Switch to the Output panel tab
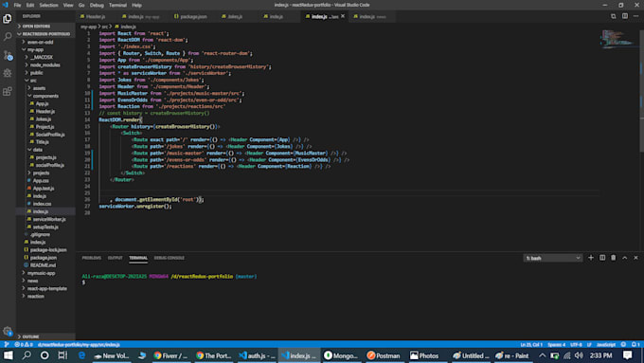Viewport: 644px width, 363px height. click(x=115, y=258)
